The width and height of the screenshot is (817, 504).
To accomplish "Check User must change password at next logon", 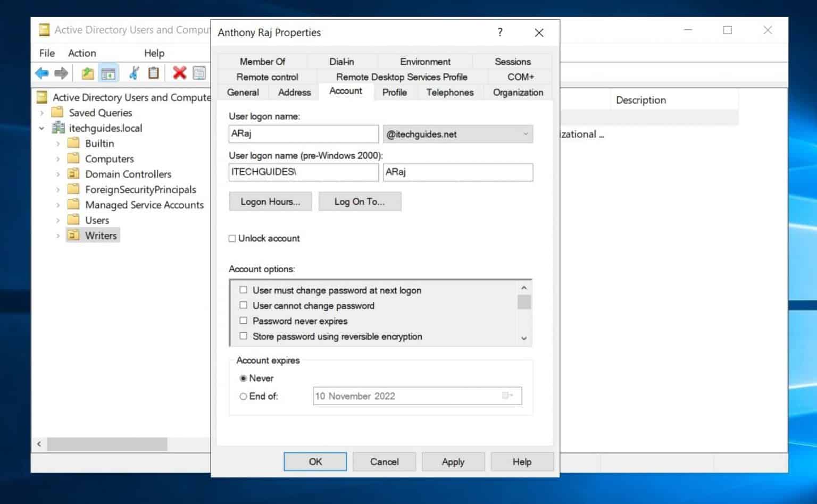I will click(x=243, y=290).
